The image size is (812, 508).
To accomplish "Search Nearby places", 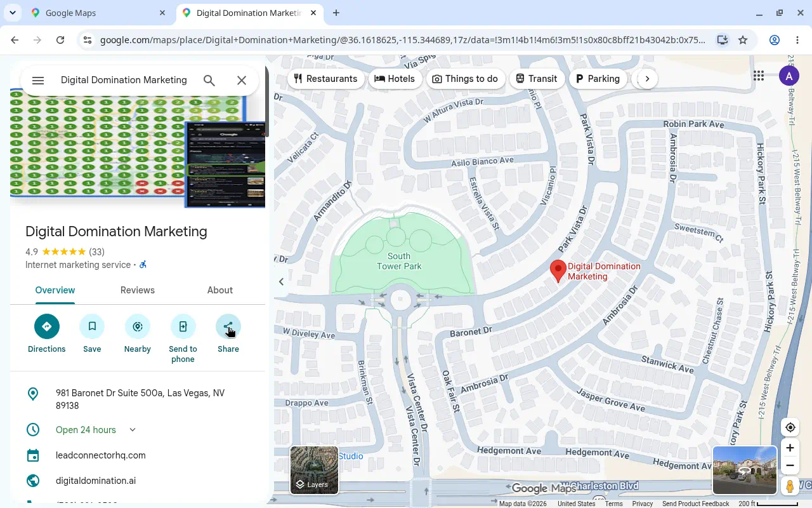I will [138, 334].
